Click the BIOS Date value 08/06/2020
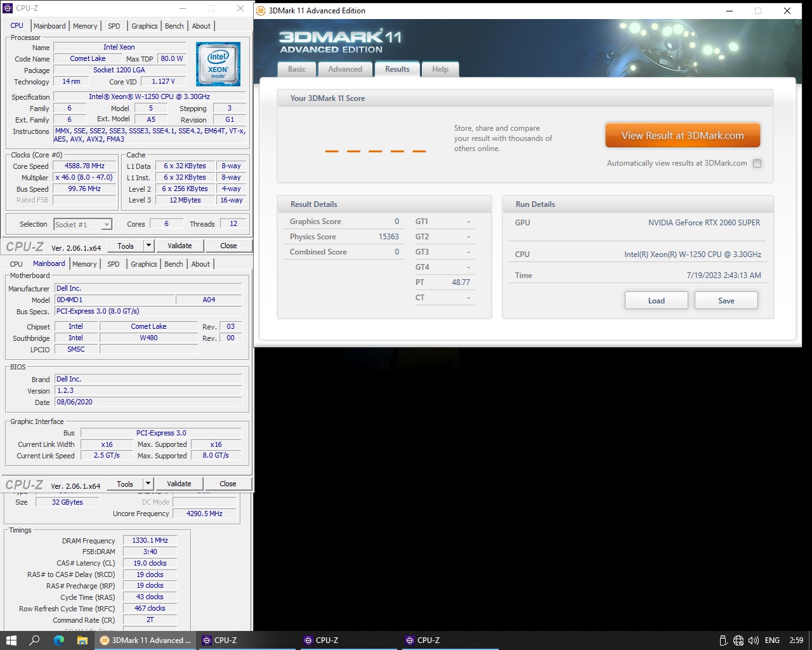The height and width of the screenshot is (650, 812). [x=148, y=402]
